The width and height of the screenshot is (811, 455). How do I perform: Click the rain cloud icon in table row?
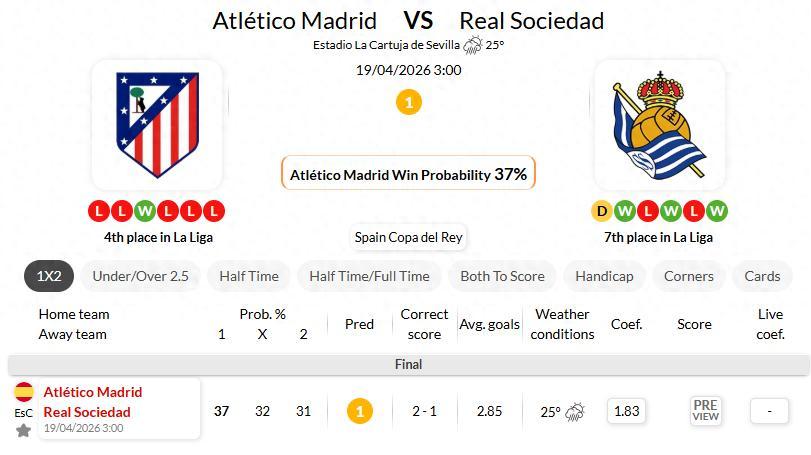tap(575, 412)
